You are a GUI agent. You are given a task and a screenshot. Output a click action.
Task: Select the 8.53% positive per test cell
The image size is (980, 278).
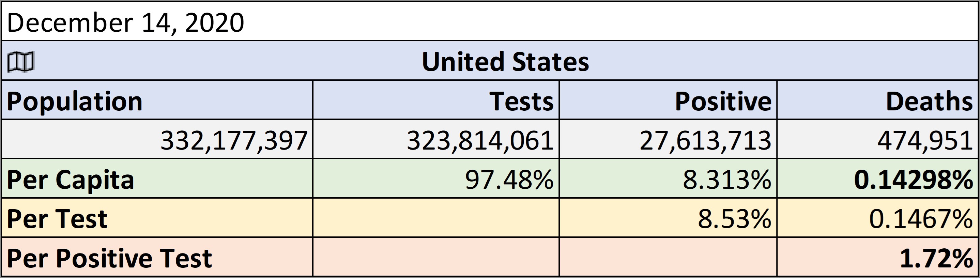[668, 218]
